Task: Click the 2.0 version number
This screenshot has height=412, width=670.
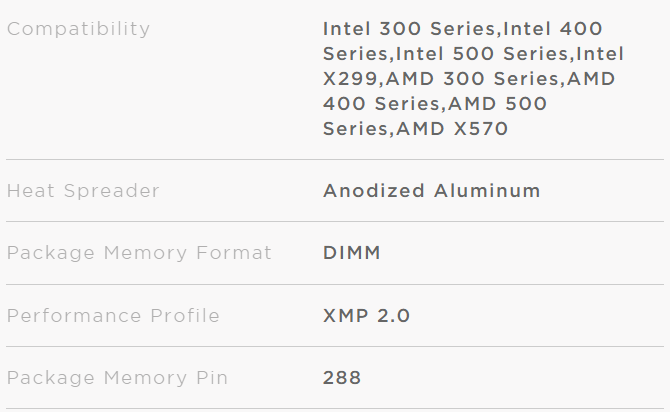Action: pos(395,316)
